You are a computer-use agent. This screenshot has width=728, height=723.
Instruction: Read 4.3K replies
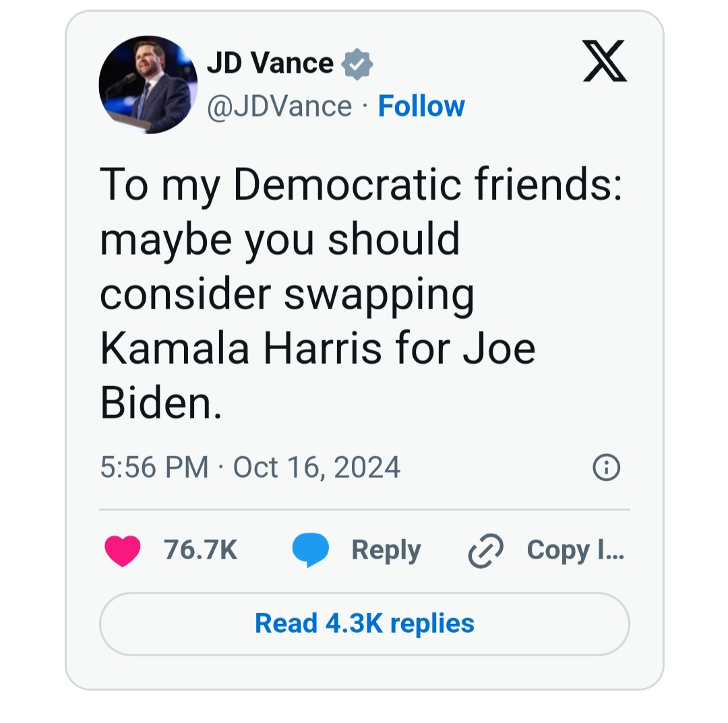tap(364, 623)
